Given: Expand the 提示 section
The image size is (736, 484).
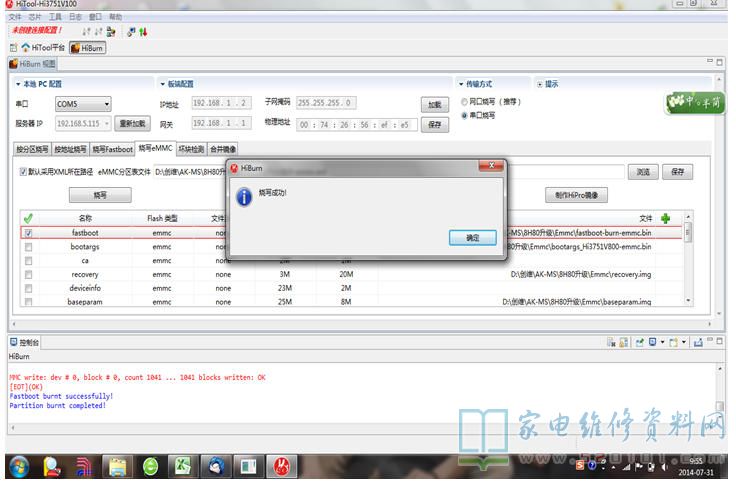Looking at the screenshot, I should pyautogui.click(x=540, y=84).
